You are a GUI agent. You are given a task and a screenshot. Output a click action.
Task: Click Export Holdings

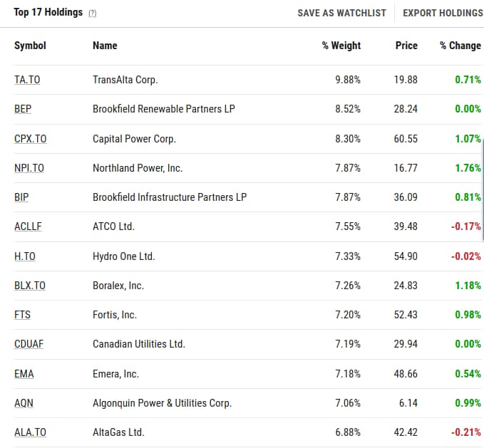tap(443, 13)
